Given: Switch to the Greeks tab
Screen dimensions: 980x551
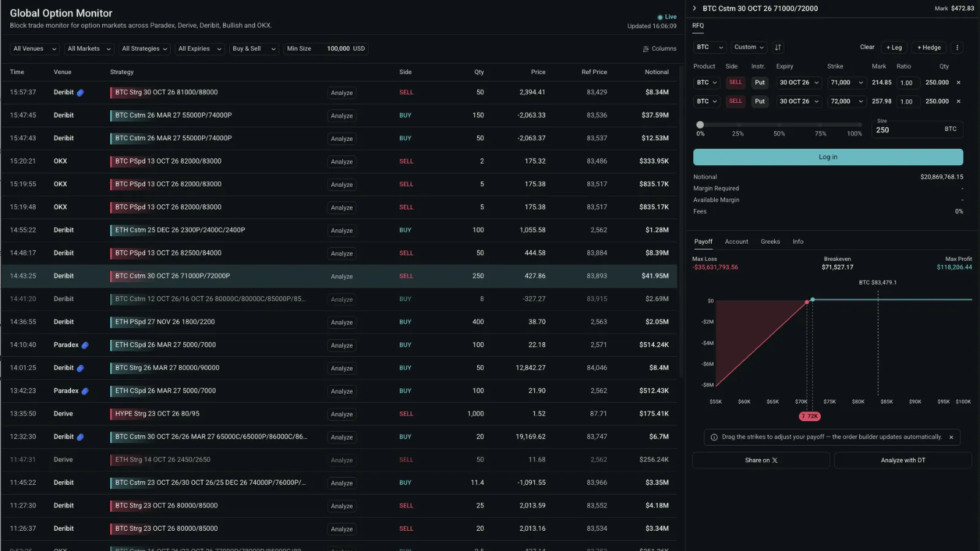Looking at the screenshot, I should click(x=770, y=242).
